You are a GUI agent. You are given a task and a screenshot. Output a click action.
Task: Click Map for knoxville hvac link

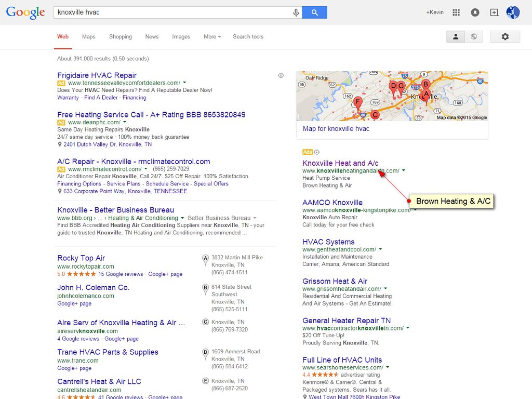tap(336, 129)
